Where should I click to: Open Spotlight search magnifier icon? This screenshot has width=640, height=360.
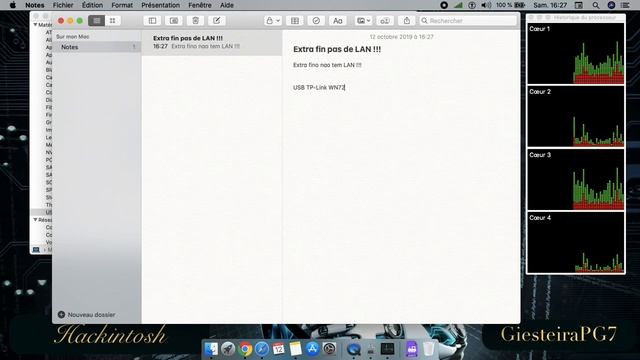pyautogui.click(x=596, y=5)
